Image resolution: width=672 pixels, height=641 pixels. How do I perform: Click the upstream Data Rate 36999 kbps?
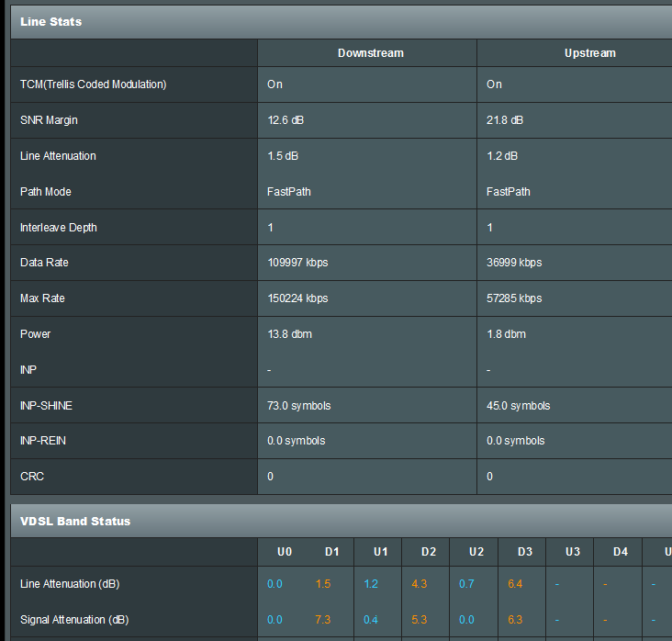(514, 263)
